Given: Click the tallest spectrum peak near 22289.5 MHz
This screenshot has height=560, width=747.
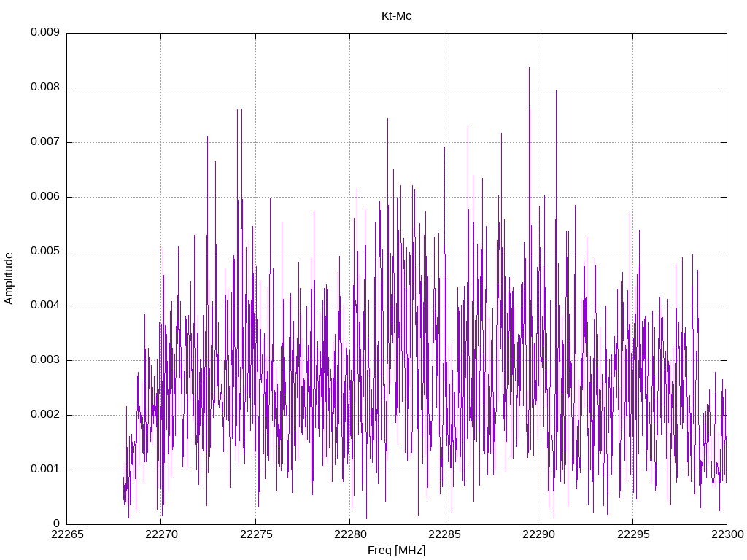Looking at the screenshot, I should click(529, 69).
